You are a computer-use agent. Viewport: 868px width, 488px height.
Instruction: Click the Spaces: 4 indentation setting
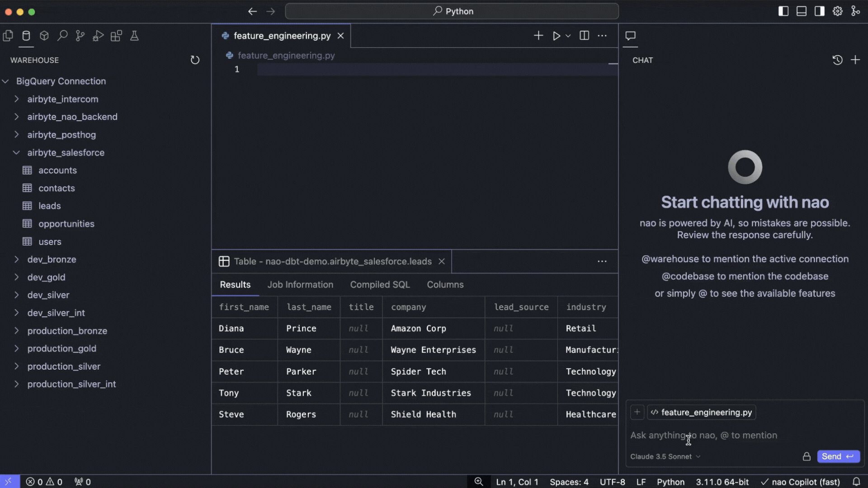tap(569, 482)
